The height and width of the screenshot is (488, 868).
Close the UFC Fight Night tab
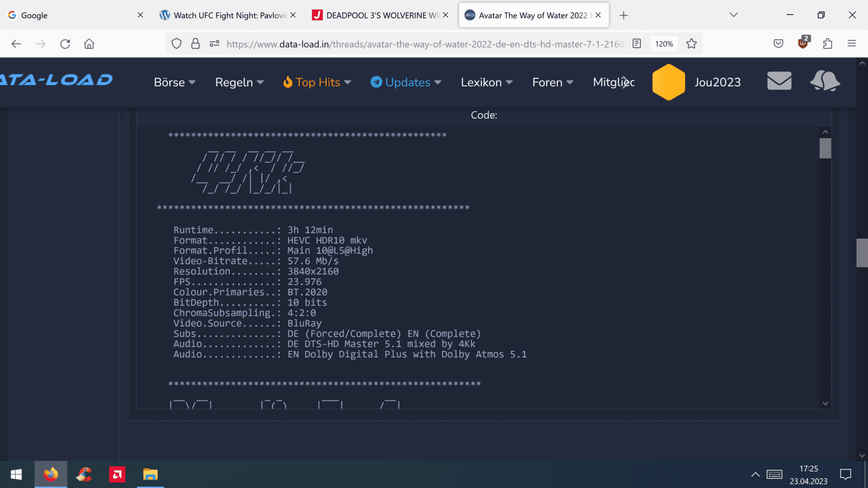tap(293, 15)
